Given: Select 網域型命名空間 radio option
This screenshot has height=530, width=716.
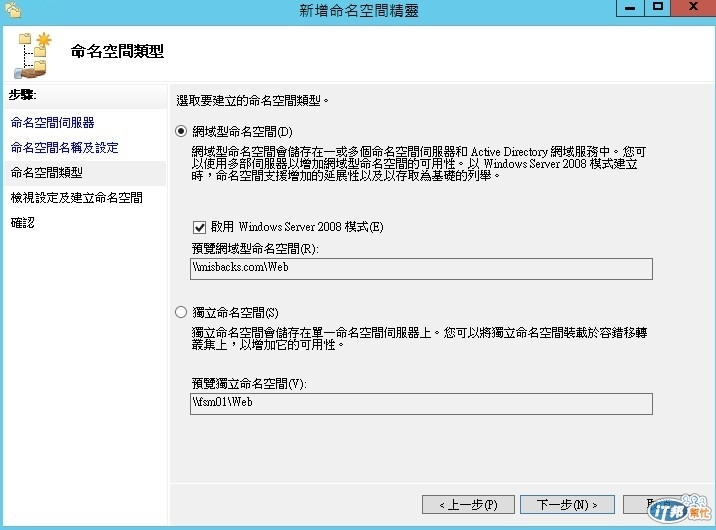Looking at the screenshot, I should pyautogui.click(x=181, y=131).
